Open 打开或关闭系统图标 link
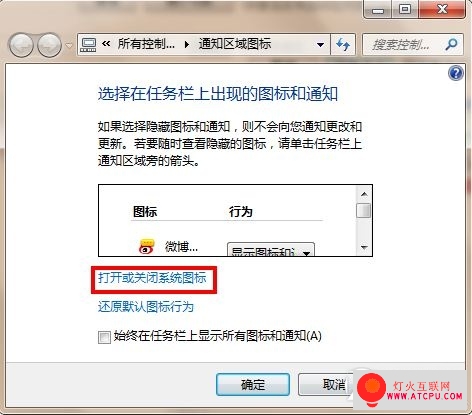This screenshot has width=472, height=415. (x=152, y=278)
